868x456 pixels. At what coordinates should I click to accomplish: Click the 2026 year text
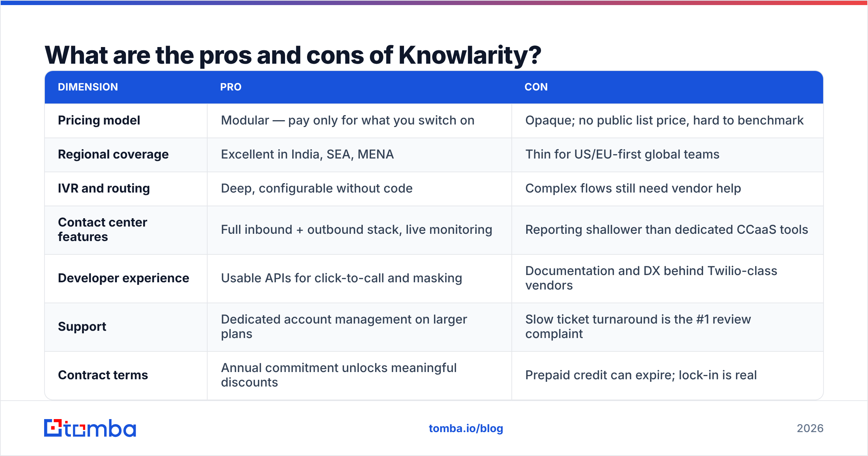click(x=810, y=428)
